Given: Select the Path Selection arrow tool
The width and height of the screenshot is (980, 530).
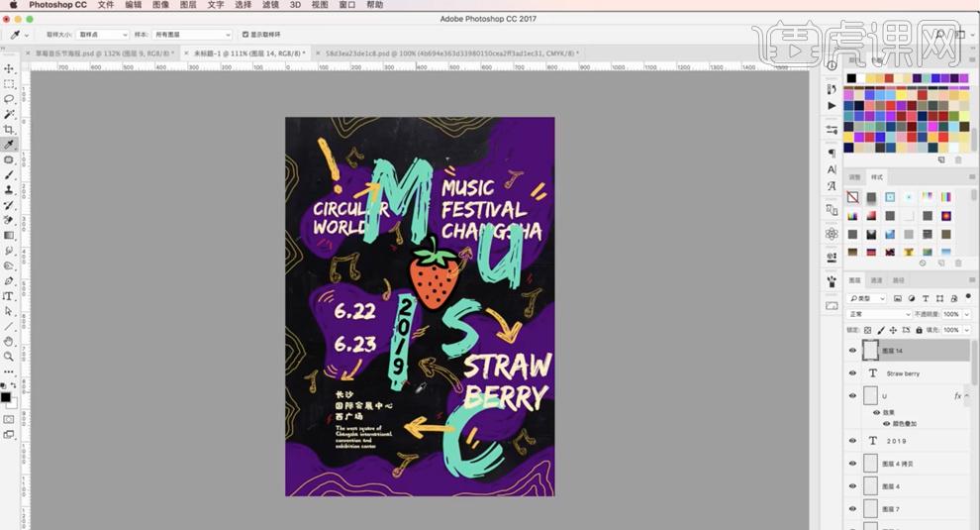Looking at the screenshot, I should 9,311.
